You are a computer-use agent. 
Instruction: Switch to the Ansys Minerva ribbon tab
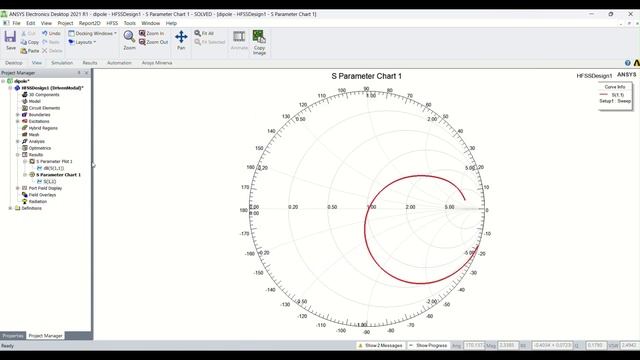157,63
